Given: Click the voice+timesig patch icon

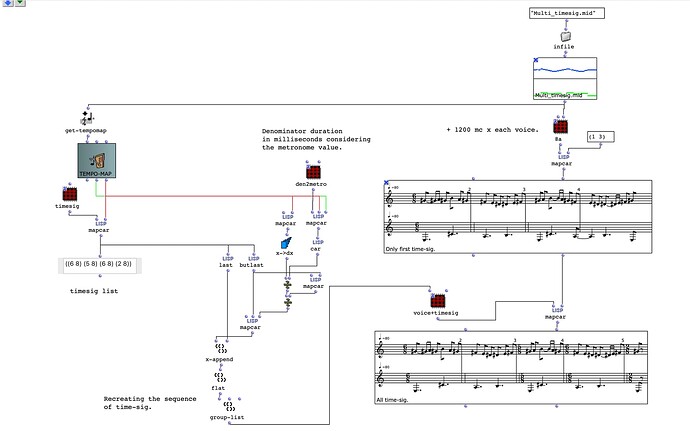Looking at the screenshot, I should [437, 300].
